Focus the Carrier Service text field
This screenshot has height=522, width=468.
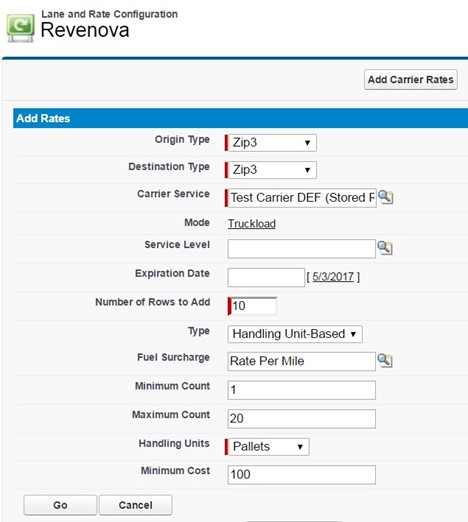[302, 198]
